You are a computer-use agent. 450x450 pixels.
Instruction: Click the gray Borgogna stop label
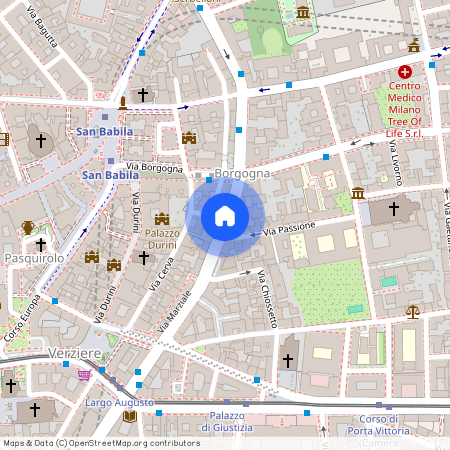tap(242, 174)
